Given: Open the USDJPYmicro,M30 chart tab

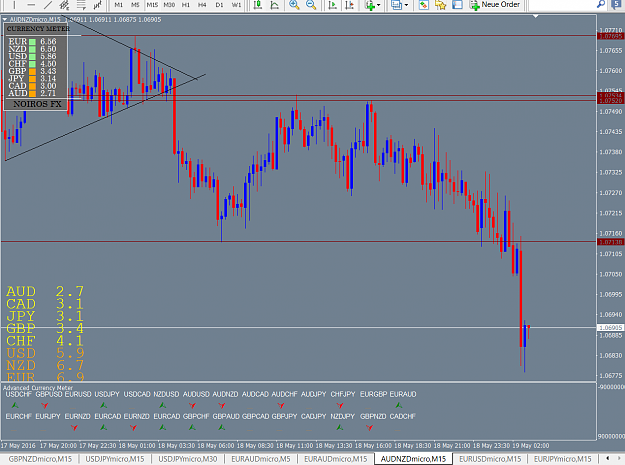Looking at the screenshot, I should pyautogui.click(x=188, y=459).
